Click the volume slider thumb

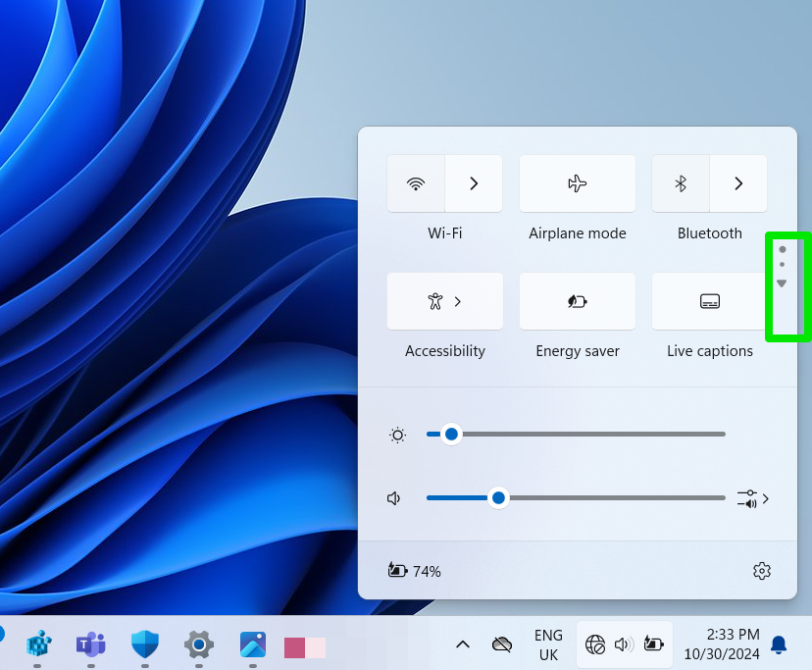tap(499, 498)
